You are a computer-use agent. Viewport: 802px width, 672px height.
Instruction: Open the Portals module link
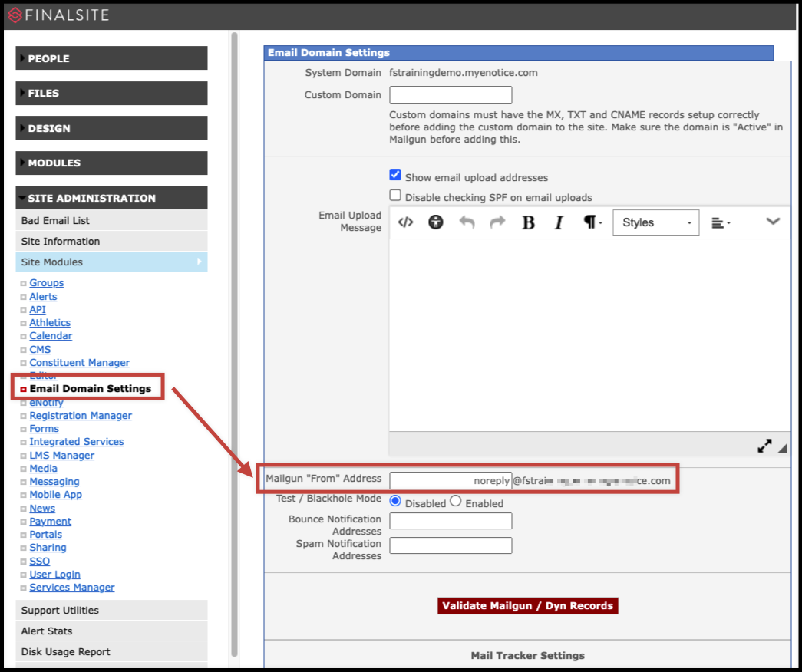(45, 535)
